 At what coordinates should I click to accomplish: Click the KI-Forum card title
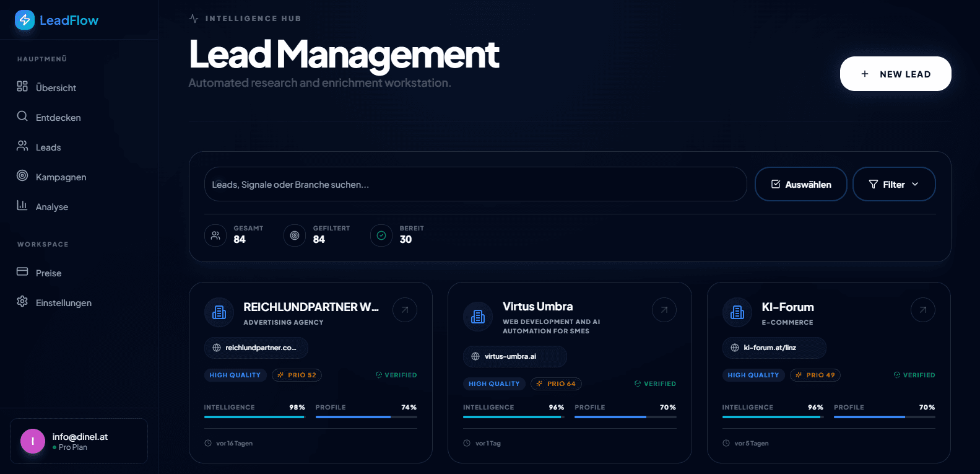coord(787,307)
